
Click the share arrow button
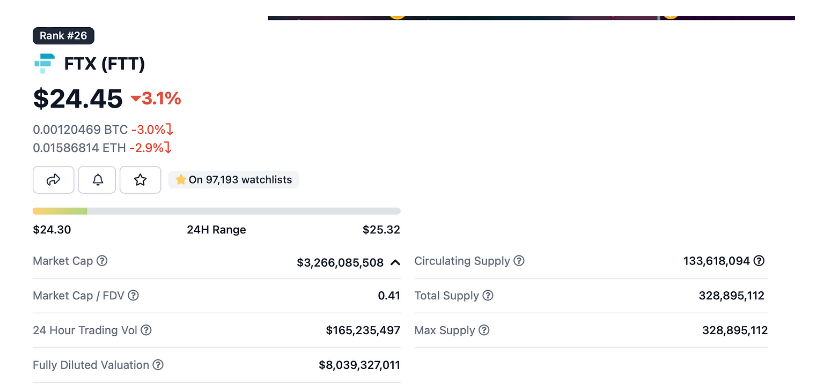(x=53, y=180)
